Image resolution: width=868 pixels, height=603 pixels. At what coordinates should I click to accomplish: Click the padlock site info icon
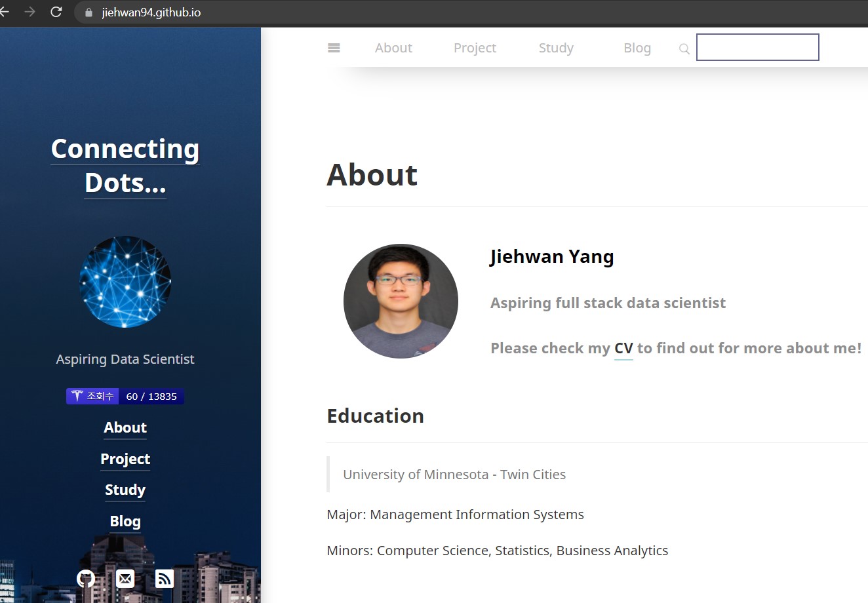coord(89,12)
